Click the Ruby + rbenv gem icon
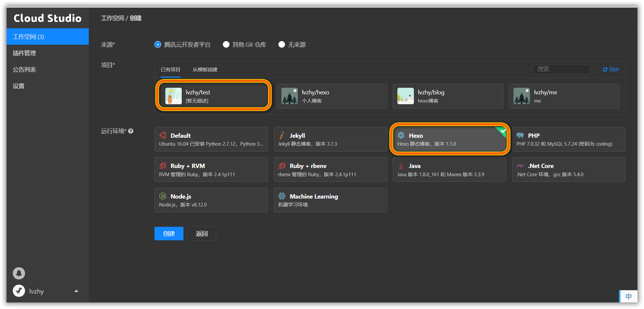 [x=282, y=166]
